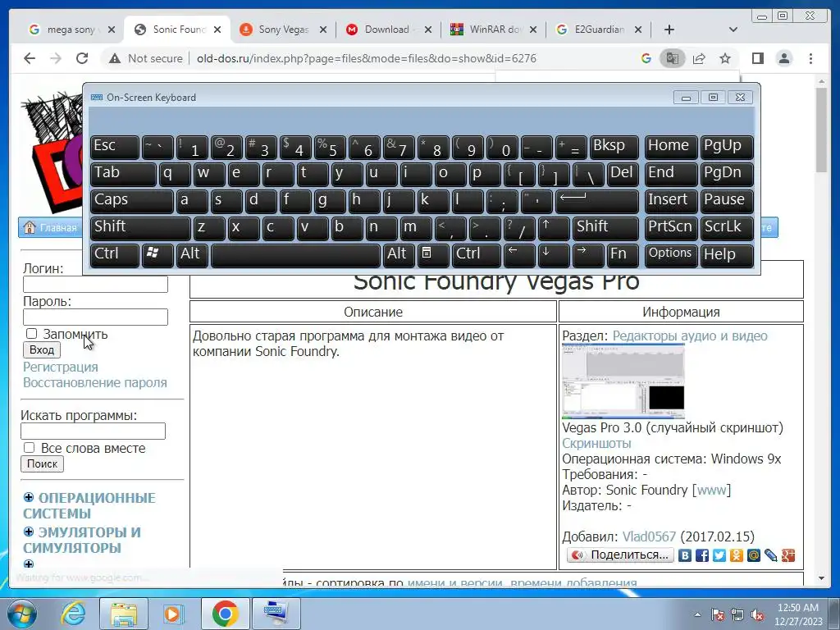Open the tab search dropdown chevron

733,30
